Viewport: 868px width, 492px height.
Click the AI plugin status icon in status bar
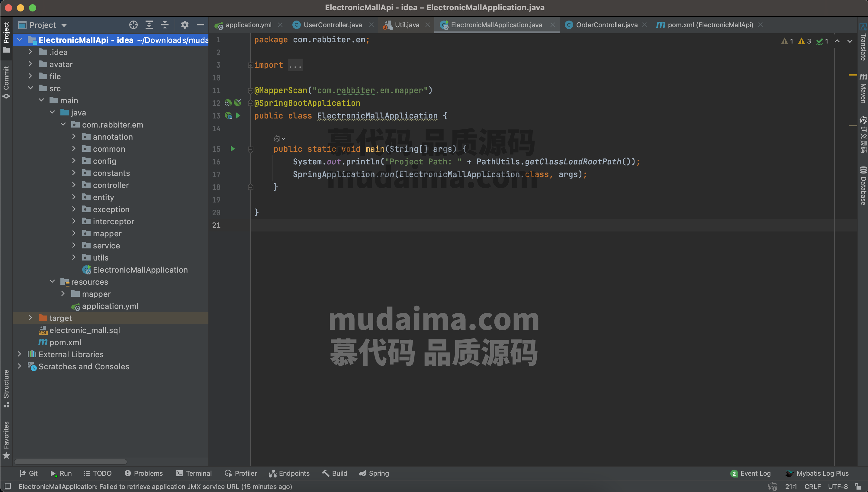(x=773, y=486)
